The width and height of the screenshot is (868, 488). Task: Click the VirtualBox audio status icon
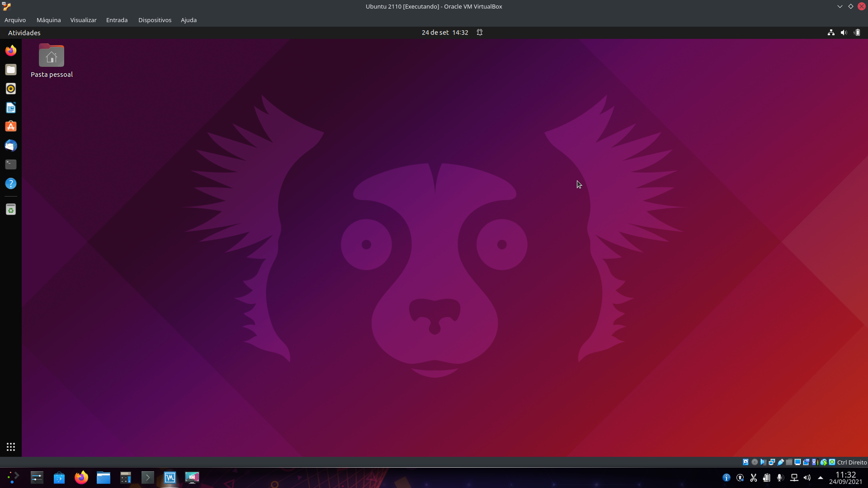click(x=763, y=462)
